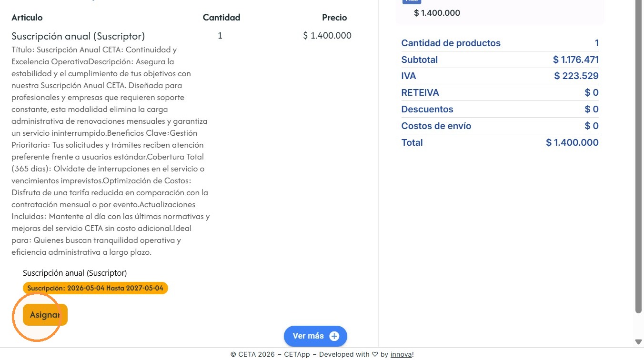Click the vertical scrollbar thumb
This screenshot has height=360, width=644.
639,156
